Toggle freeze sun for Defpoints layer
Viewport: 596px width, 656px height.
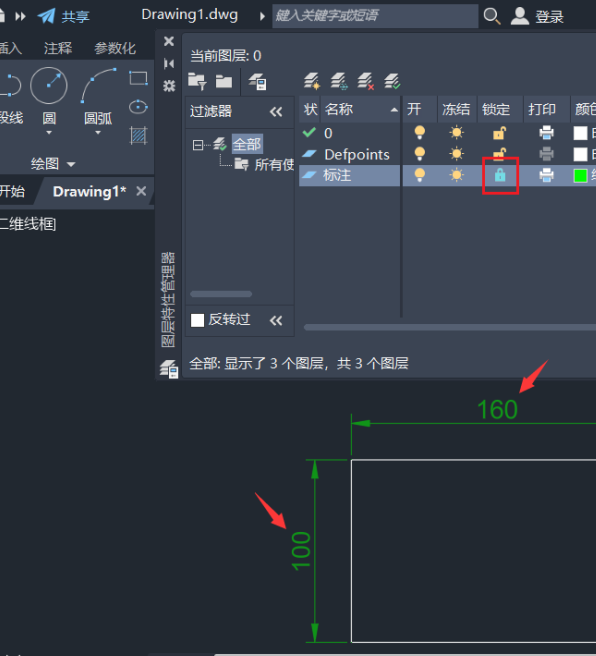point(456,154)
